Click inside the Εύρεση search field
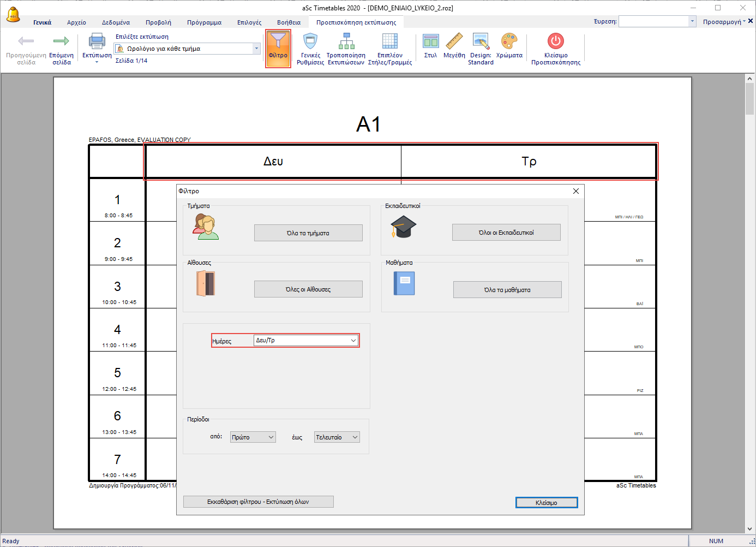756x547 pixels. 653,21
